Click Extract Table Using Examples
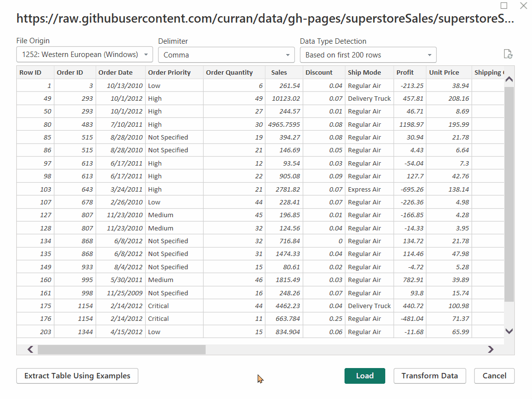The image size is (532, 399). [77, 376]
